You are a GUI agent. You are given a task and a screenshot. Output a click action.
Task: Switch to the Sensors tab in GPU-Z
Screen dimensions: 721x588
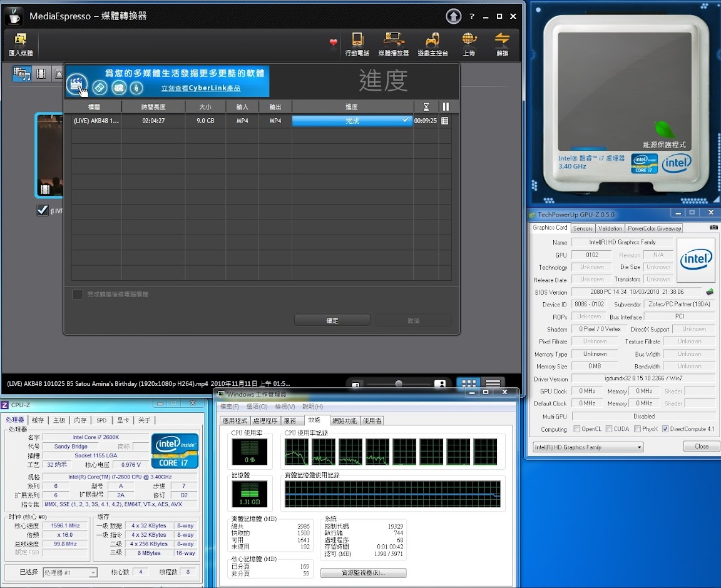point(582,228)
